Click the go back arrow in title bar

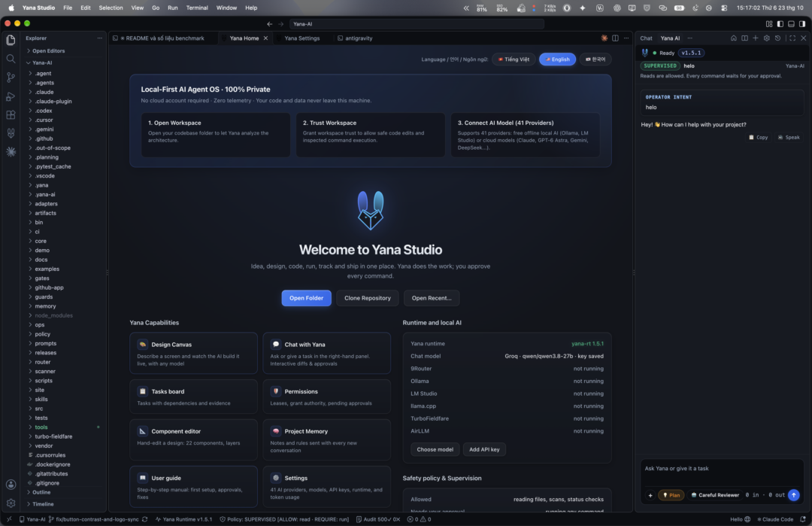[x=269, y=24]
